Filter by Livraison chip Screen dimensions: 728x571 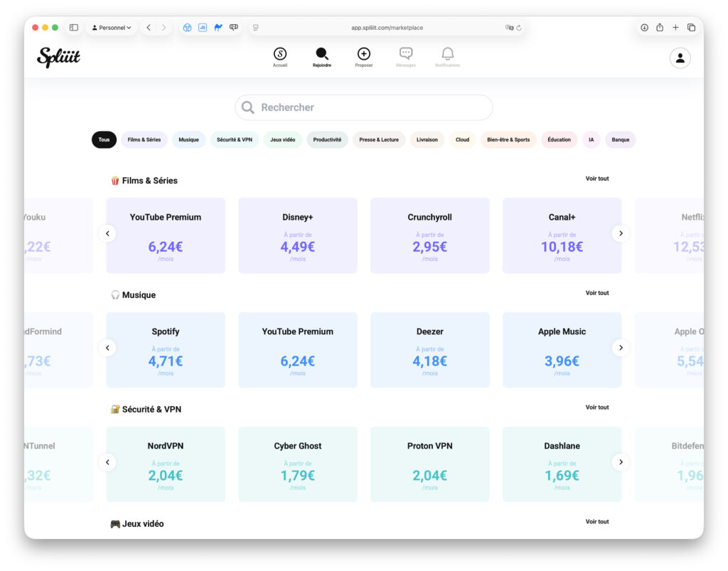427,140
